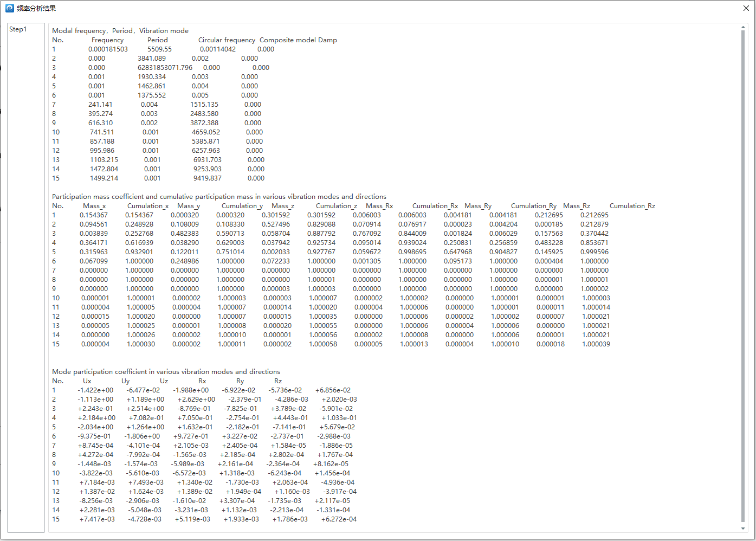756x541 pixels.
Task: Click the mode 13 frequency 1103.215
Action: 104,160
